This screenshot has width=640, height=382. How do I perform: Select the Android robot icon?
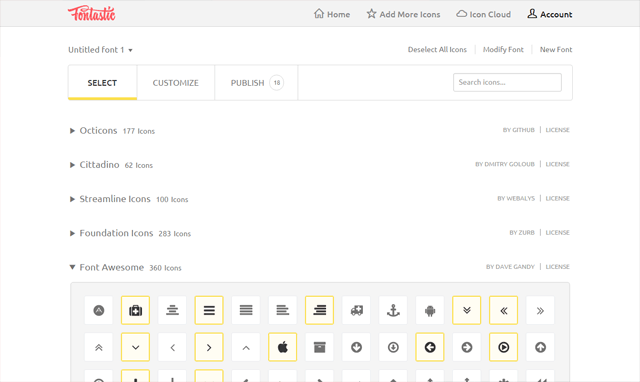(430, 311)
